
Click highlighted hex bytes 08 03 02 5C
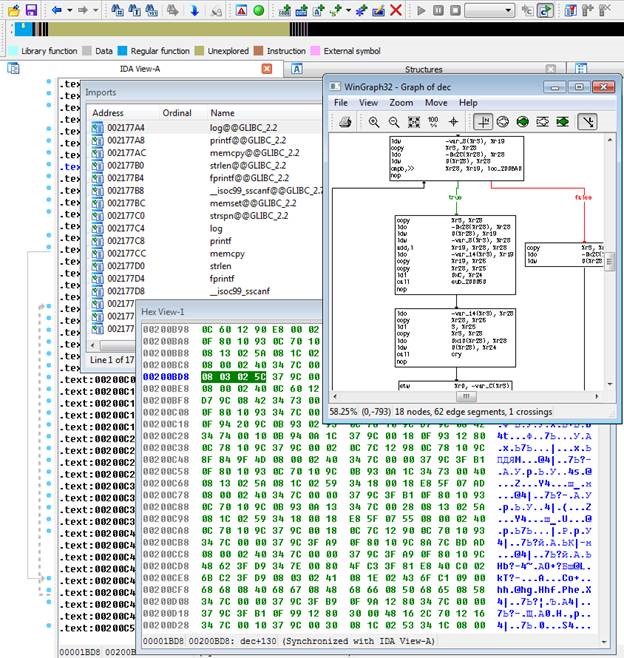click(x=233, y=377)
